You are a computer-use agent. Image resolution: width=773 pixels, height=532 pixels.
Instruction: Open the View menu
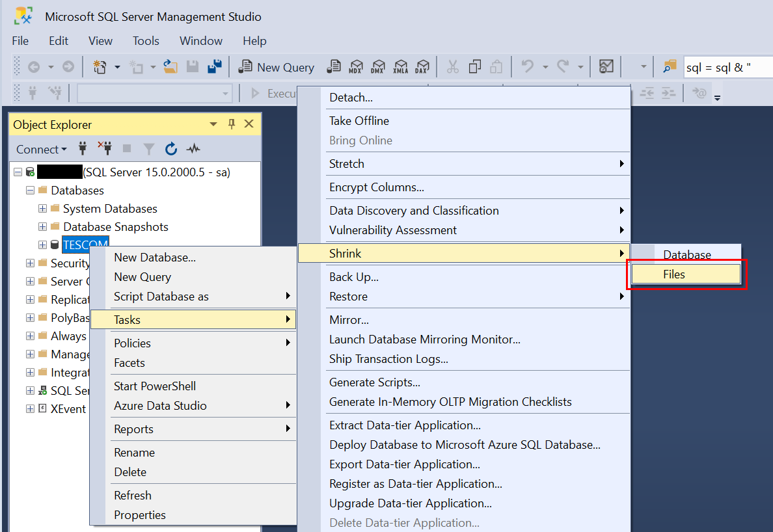[100, 41]
